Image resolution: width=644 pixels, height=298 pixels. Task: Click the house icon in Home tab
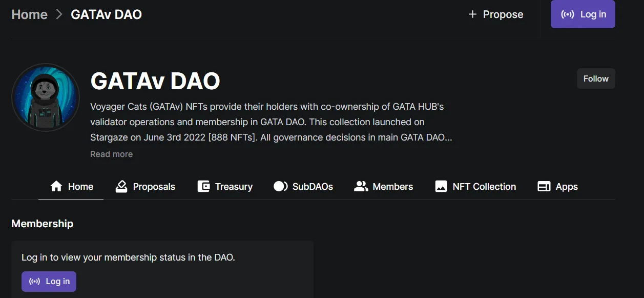point(56,187)
